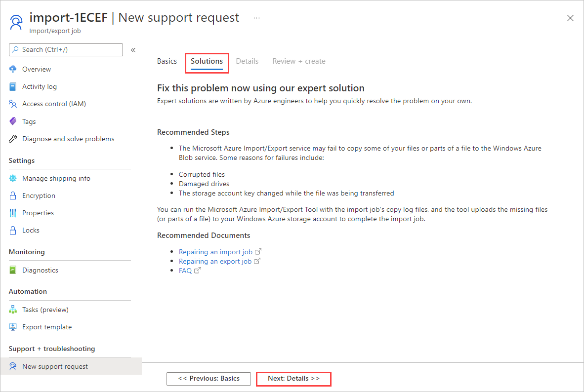Switch to the Basics tab

pos(167,61)
